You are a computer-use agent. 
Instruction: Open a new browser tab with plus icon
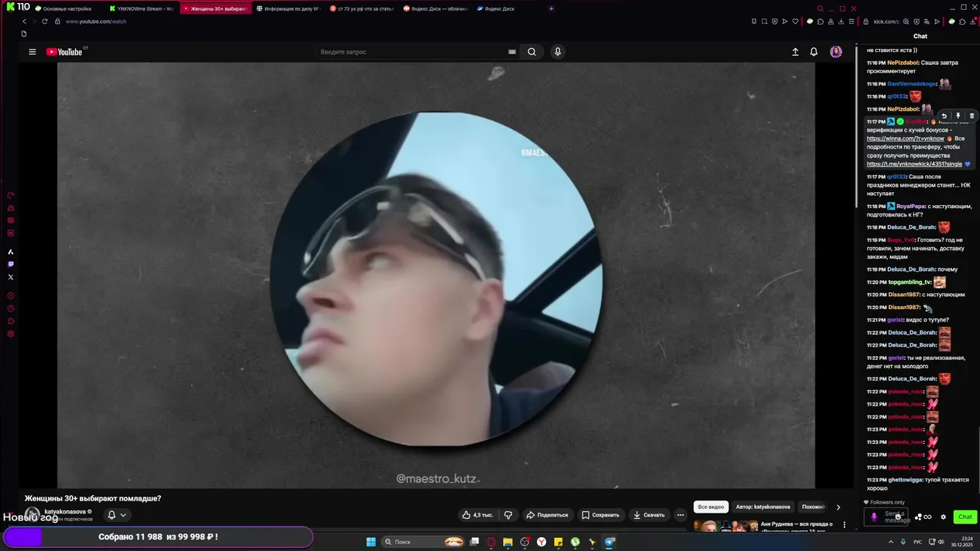coord(551,8)
